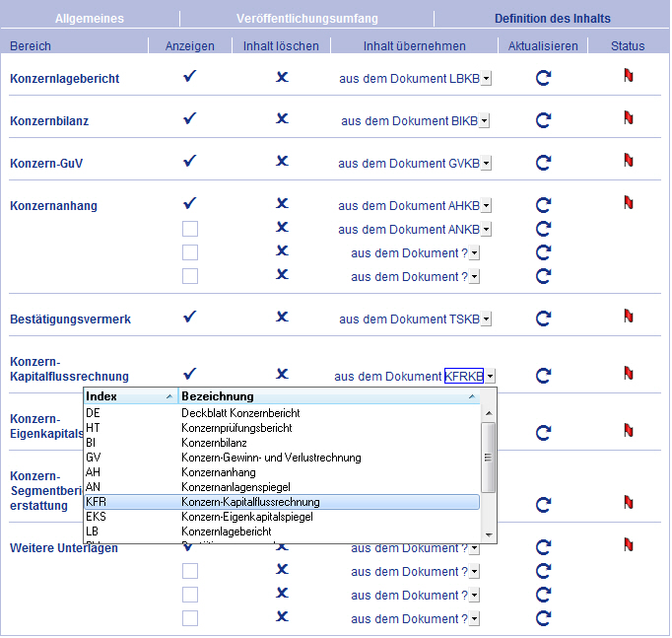Refresh the Bestätigungsvermerk row
The width and height of the screenshot is (672, 638).
click(543, 319)
